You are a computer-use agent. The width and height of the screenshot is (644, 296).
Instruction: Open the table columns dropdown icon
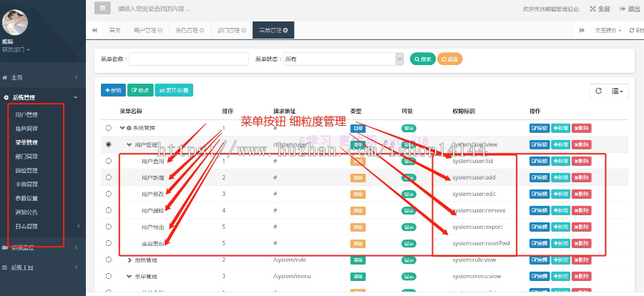coord(618,91)
